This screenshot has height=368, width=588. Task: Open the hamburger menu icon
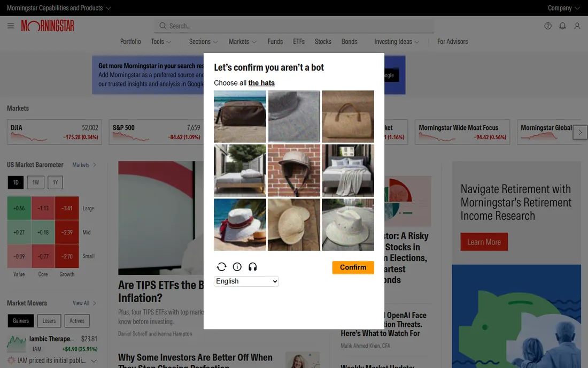11,26
